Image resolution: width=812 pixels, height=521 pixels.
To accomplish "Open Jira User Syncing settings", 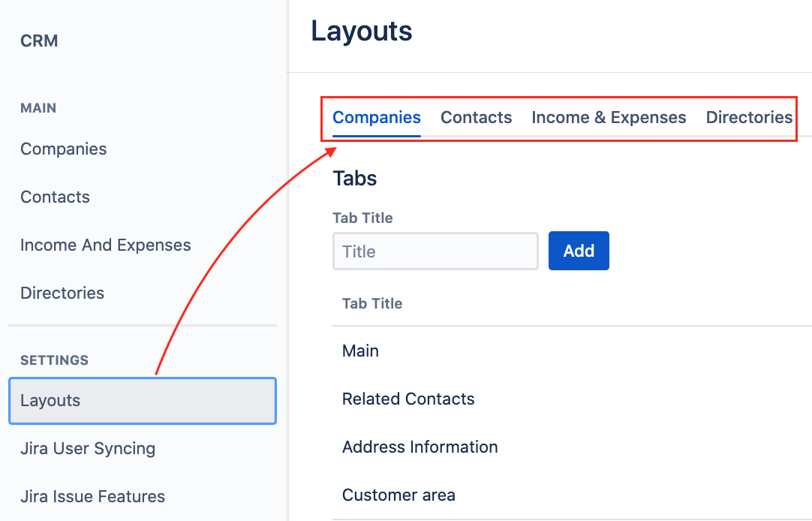I will pos(88,449).
